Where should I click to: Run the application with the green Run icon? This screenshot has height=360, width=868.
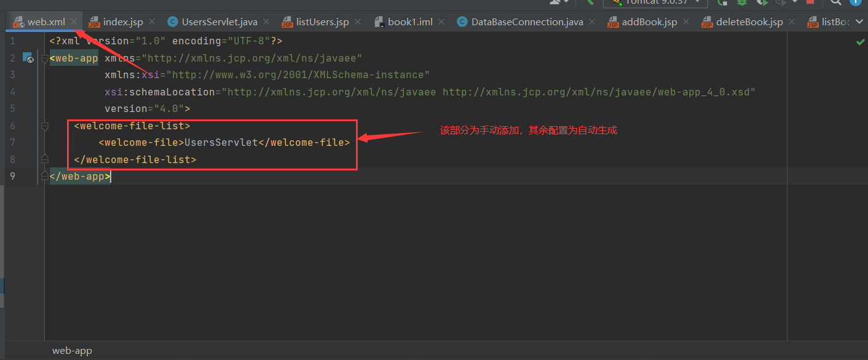click(720, 3)
